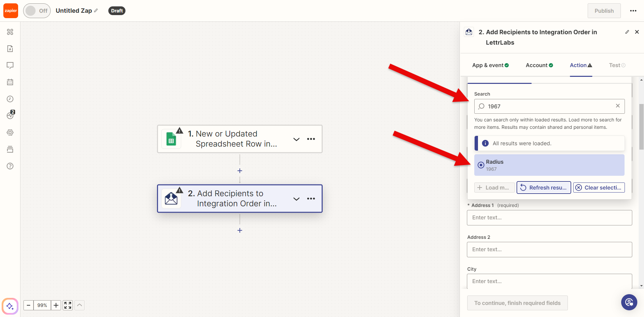Screen dimensions: 644x317
Task: Open the Zap details file icon
Action: click(x=10, y=49)
